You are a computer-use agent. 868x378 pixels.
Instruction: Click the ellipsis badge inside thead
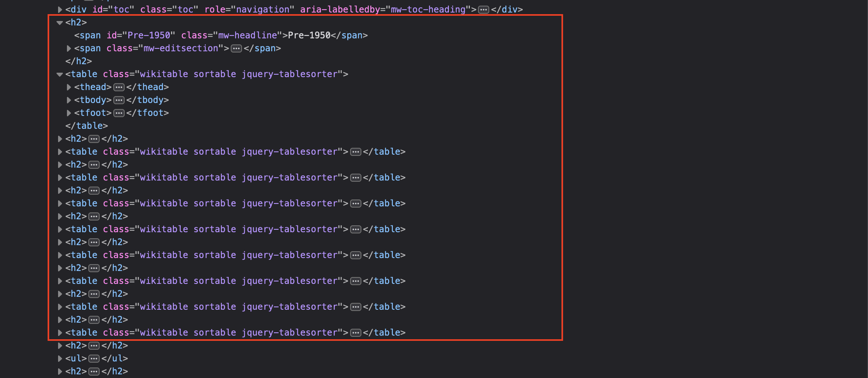point(119,87)
